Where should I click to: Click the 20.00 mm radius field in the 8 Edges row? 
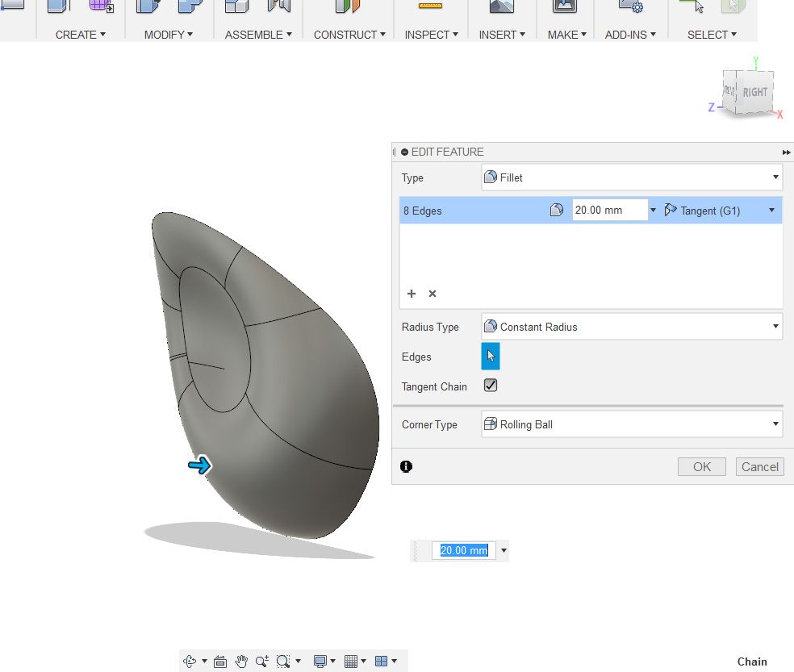tap(610, 211)
